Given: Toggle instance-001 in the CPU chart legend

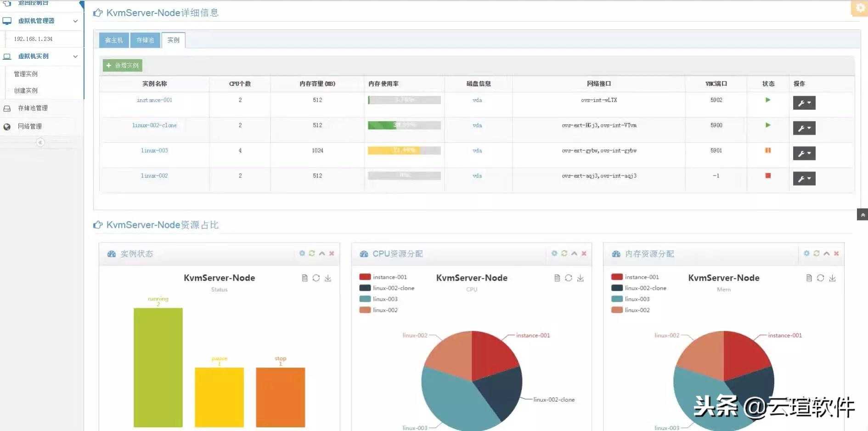Looking at the screenshot, I should (383, 277).
